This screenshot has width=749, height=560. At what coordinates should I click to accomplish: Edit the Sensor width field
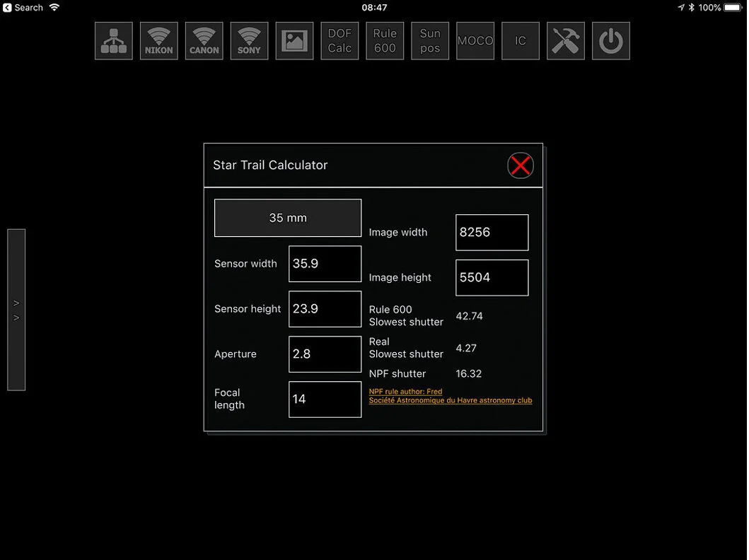[325, 264]
